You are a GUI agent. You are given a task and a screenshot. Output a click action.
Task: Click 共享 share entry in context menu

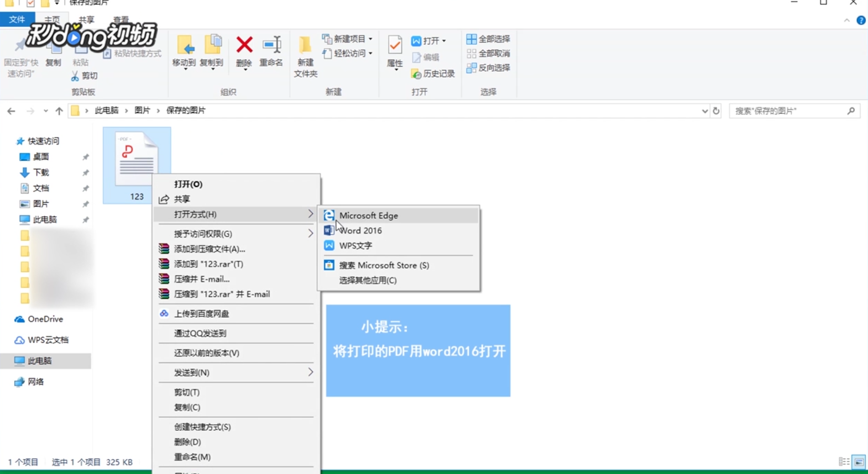[236, 199]
